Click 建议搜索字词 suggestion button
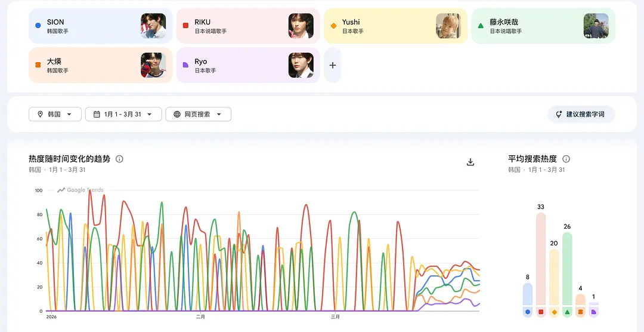The height and width of the screenshot is (332, 644). [x=581, y=115]
